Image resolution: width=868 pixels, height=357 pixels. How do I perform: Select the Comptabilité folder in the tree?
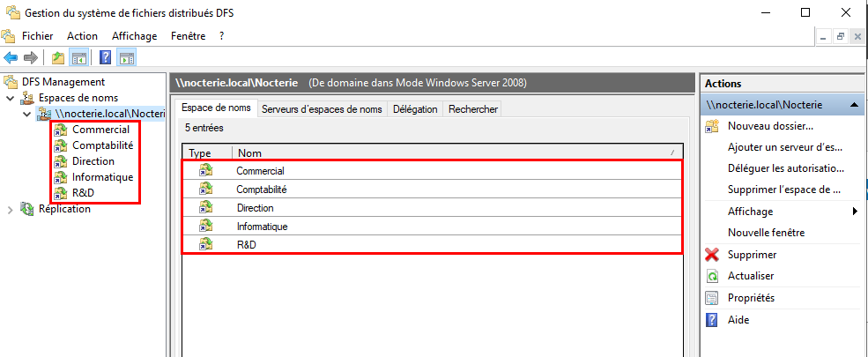102,145
